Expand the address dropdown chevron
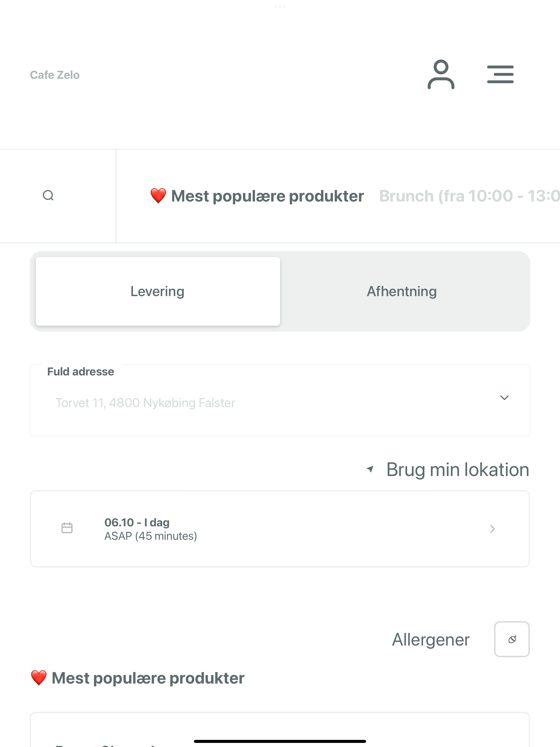Image resolution: width=560 pixels, height=747 pixels. 504,398
